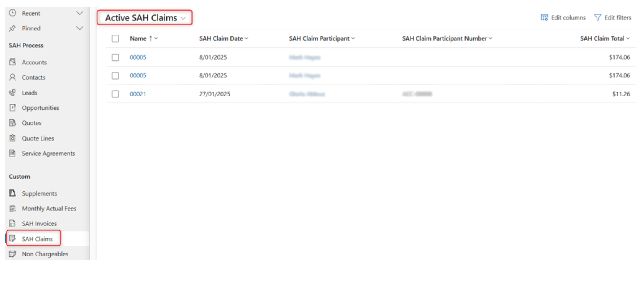The width and height of the screenshot is (644, 281).
Task: Select the checkbox for claim 00021
Action: click(115, 94)
